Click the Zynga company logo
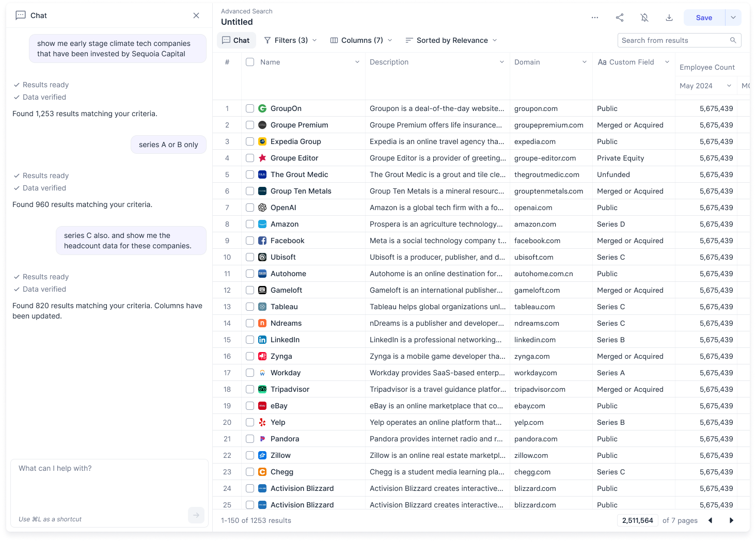Screen dimensions: 756x542 262,356
